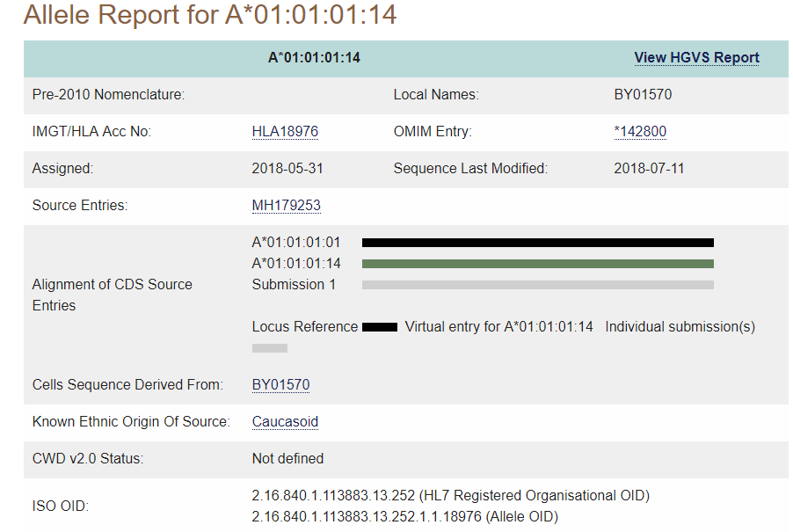
Task: Click the black Locus Reference legend swatch
Action: pyautogui.click(x=380, y=327)
